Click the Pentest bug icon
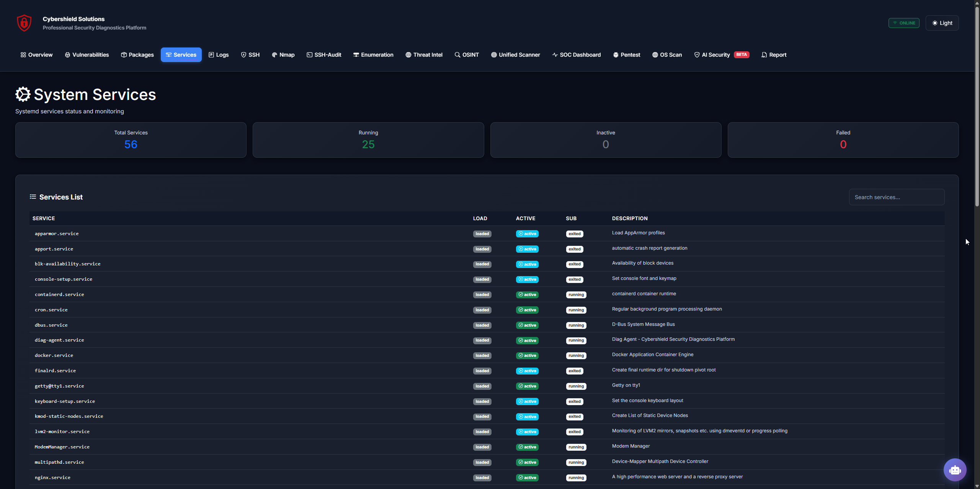Screen dimensions: 980x489 tap(616, 55)
